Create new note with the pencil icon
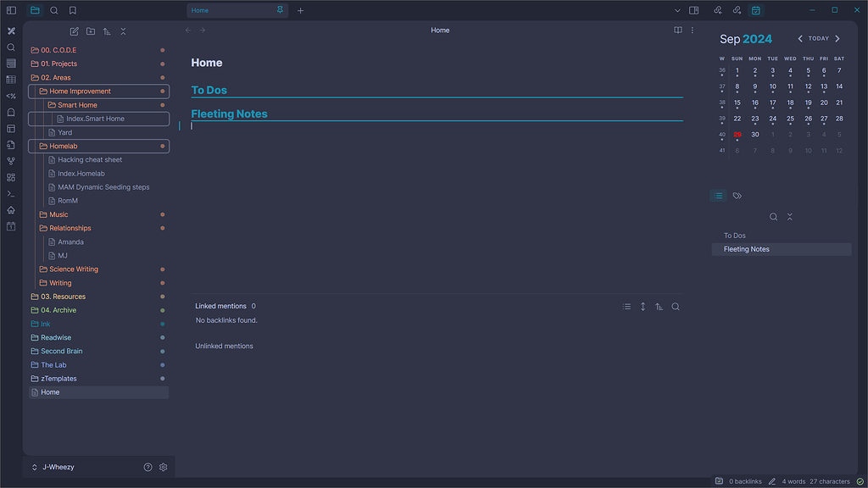 (75, 30)
